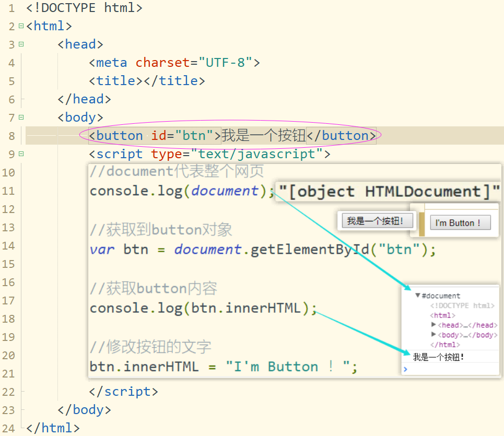Click the "[object HTMLDocument]" tooltip text
Image resolution: width=504 pixels, height=436 pixels.
click(389, 192)
